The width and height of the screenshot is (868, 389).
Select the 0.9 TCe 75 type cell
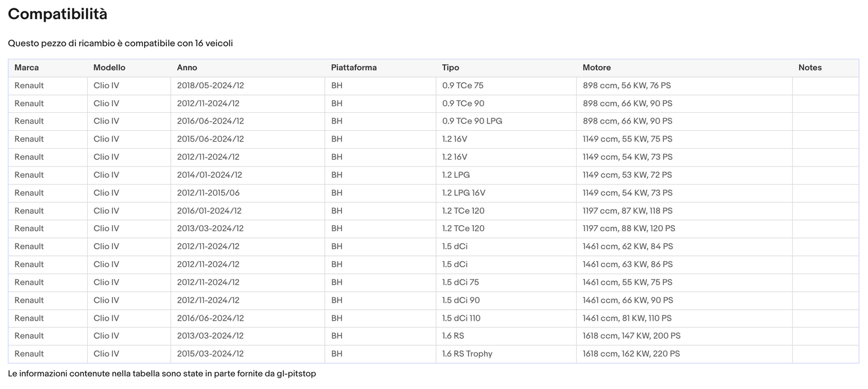[x=463, y=86]
